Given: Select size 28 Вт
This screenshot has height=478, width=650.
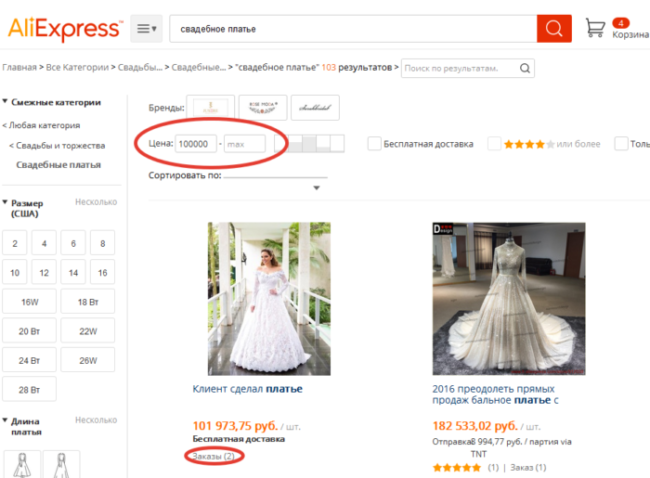Looking at the screenshot, I should 29,389.
